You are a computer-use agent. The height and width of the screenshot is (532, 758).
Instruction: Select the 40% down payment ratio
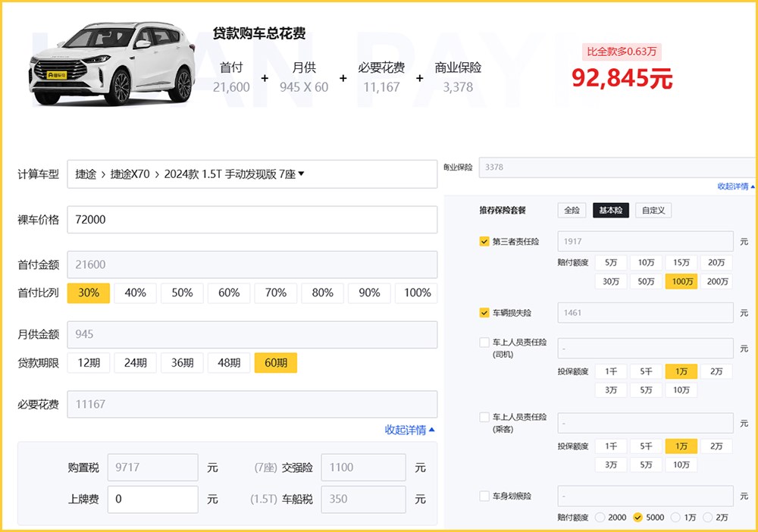click(136, 293)
